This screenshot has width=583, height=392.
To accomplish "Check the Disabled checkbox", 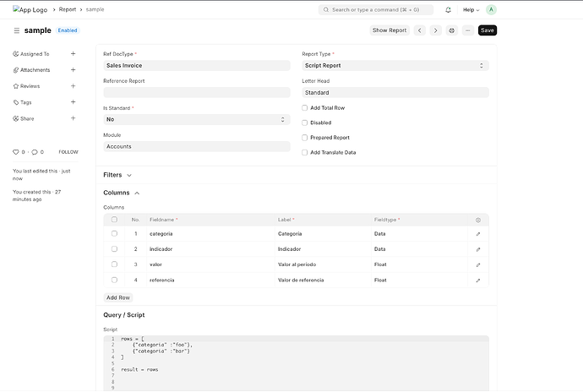I will 304,122.
